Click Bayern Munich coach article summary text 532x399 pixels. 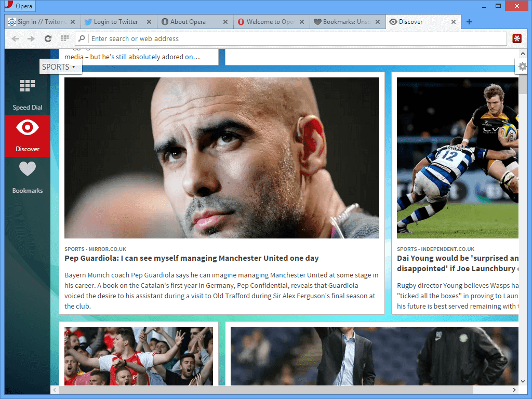(221, 290)
